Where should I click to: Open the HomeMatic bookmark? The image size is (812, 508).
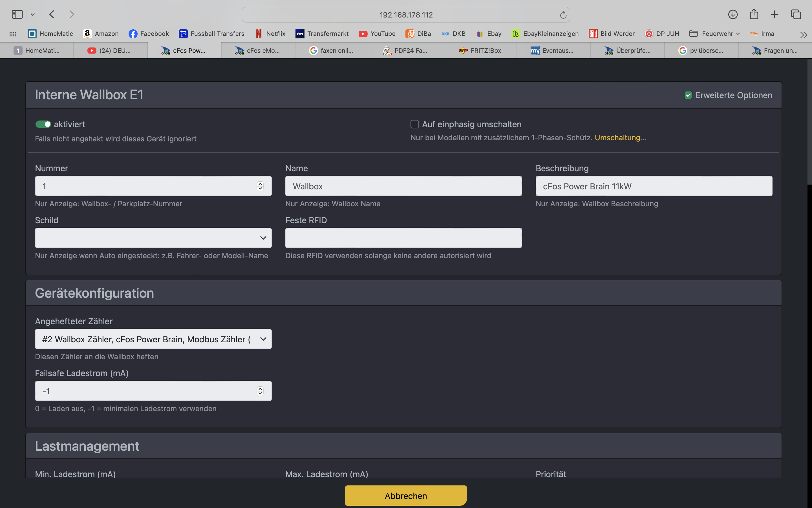[50, 34]
